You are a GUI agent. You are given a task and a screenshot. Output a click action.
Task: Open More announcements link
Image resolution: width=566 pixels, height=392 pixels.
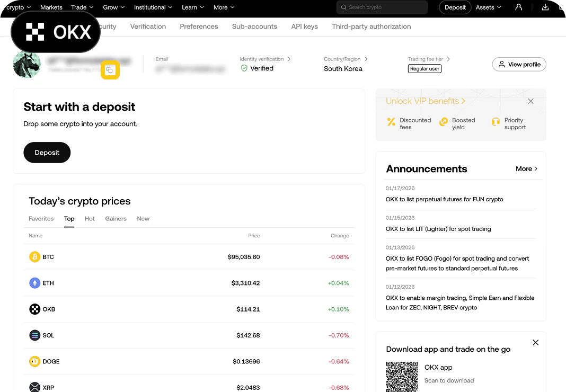pyautogui.click(x=526, y=168)
